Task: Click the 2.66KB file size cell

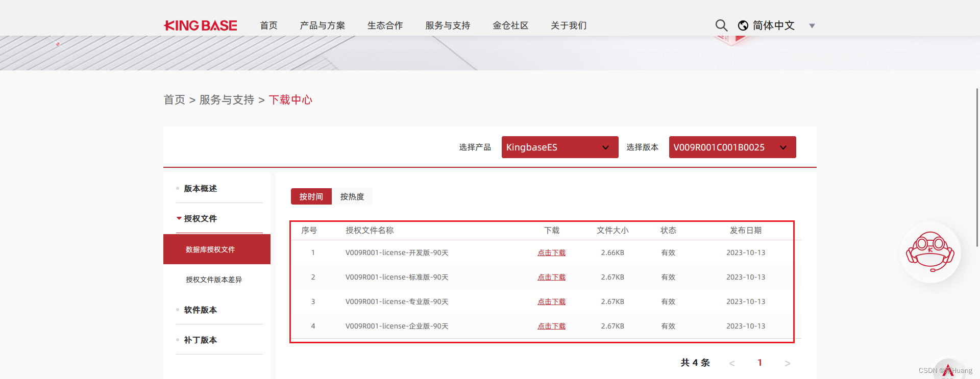Action: [612, 252]
